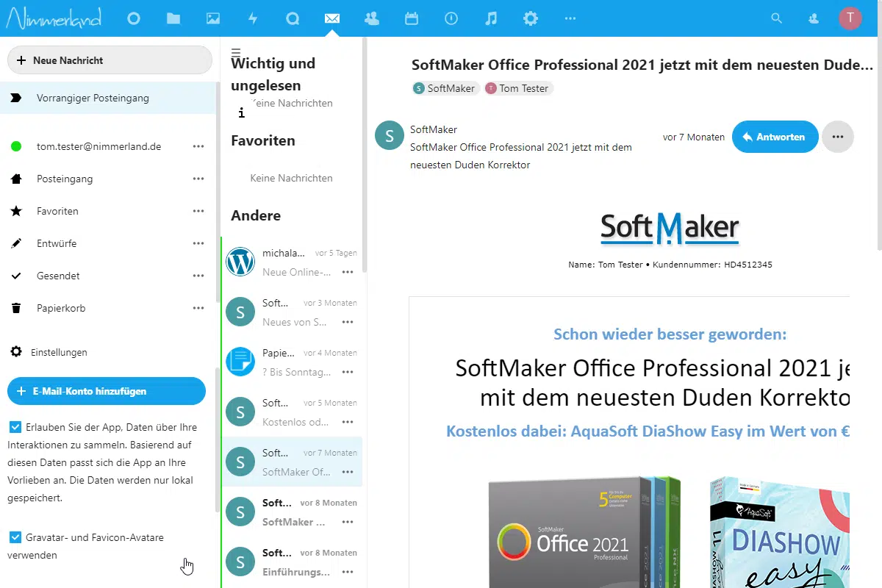The width and height of the screenshot is (882, 588).
Task: Open user menu via T avatar
Action: pos(850,18)
